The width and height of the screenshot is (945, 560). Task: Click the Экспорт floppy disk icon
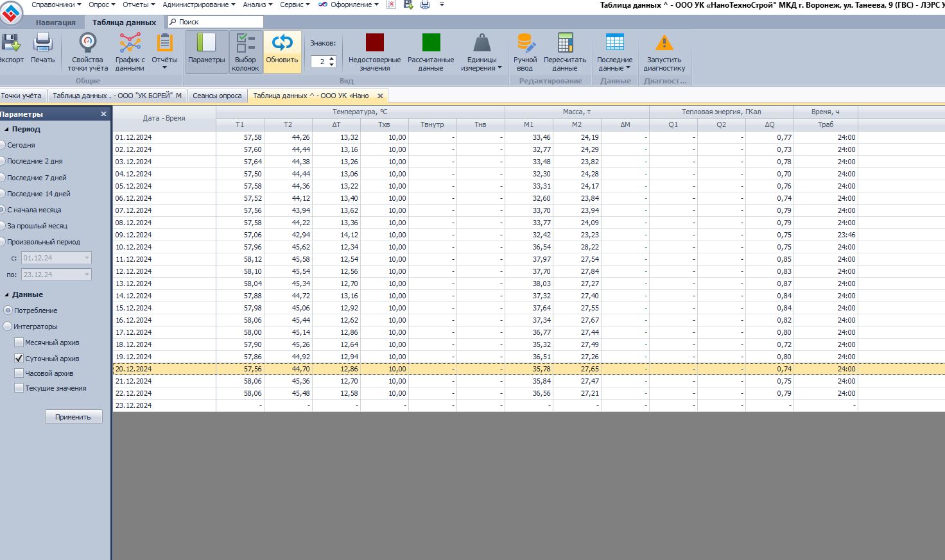(x=10, y=43)
